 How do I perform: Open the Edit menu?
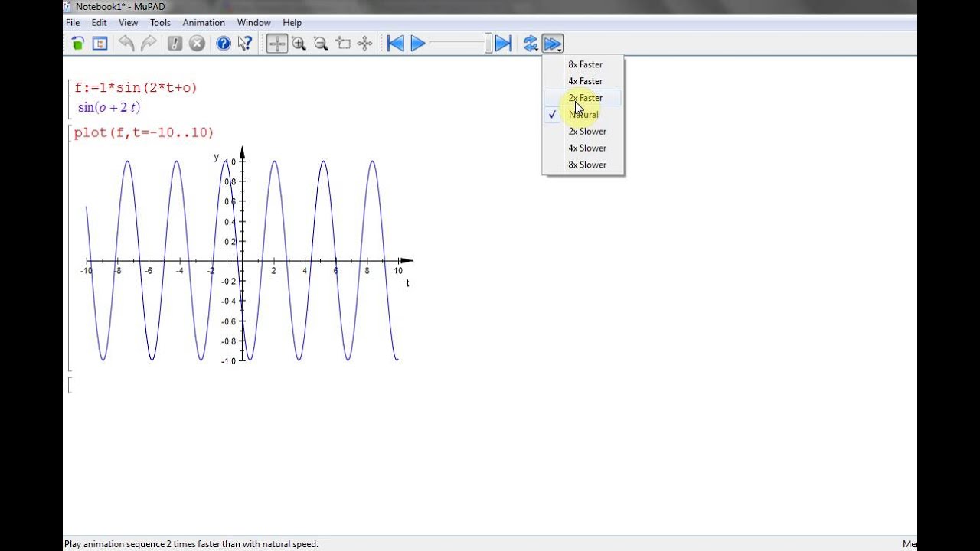click(100, 23)
